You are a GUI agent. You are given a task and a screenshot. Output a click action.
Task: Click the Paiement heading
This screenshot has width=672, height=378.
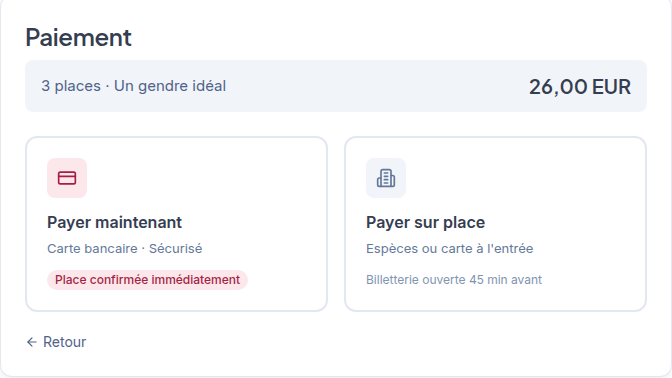point(78,37)
